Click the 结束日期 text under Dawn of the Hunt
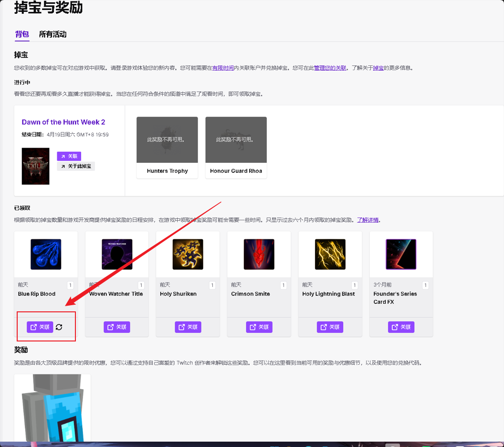Image resolution: width=504 pixels, height=447 pixels. point(65,135)
